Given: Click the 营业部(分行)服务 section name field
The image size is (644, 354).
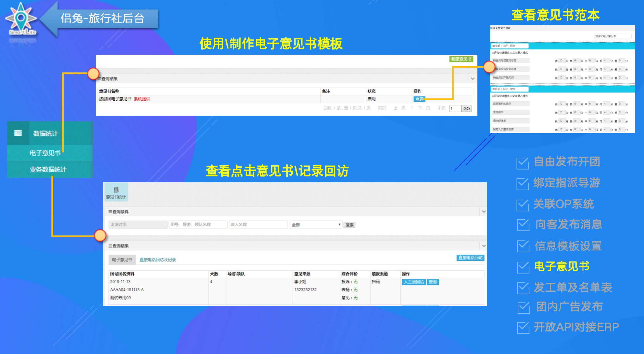Looking at the screenshot, I should pos(510,46).
